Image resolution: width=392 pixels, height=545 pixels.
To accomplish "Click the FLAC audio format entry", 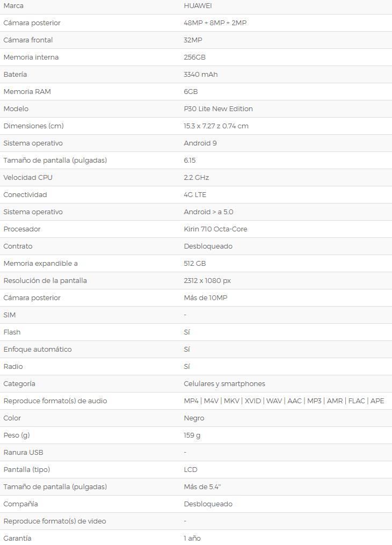I will [x=356, y=401].
